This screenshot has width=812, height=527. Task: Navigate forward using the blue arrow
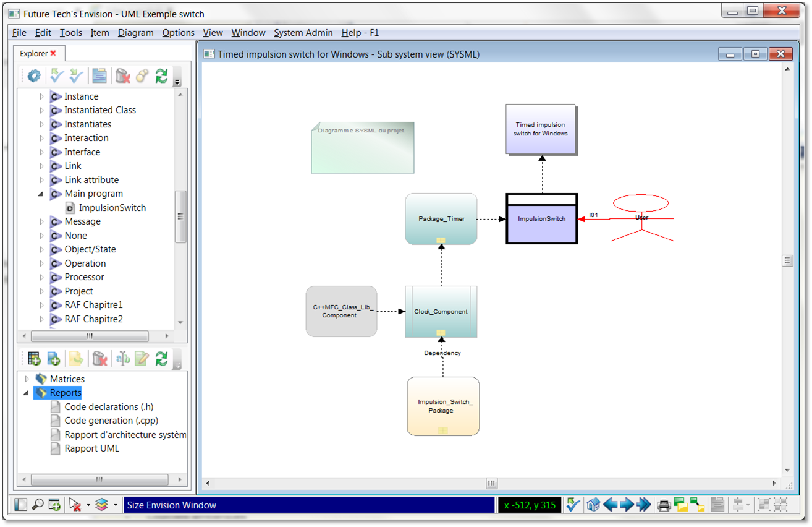pos(627,505)
